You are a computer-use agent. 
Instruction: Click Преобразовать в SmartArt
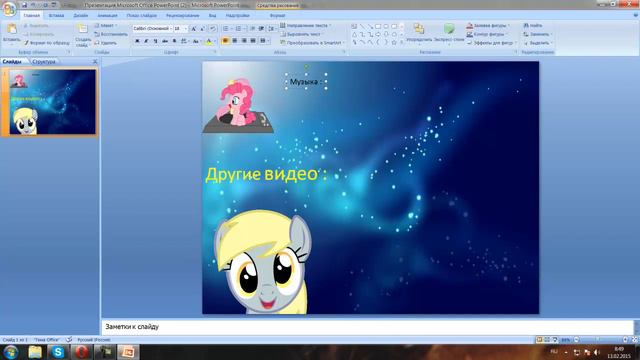(x=312, y=43)
